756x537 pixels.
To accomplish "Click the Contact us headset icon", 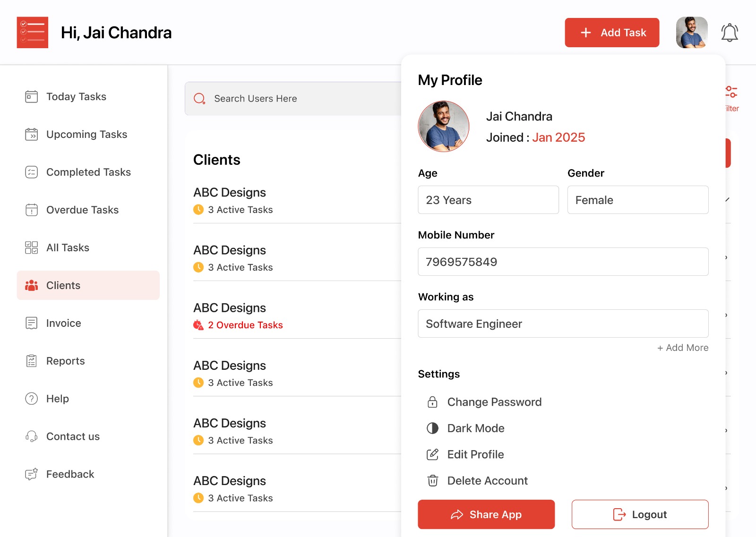I will click(31, 436).
